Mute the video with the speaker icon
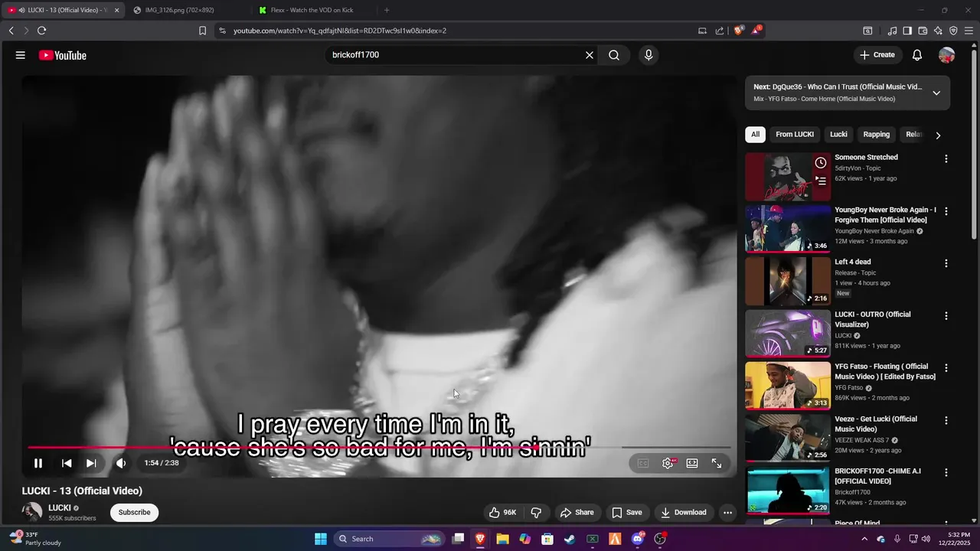The height and width of the screenshot is (551, 980). click(x=121, y=463)
